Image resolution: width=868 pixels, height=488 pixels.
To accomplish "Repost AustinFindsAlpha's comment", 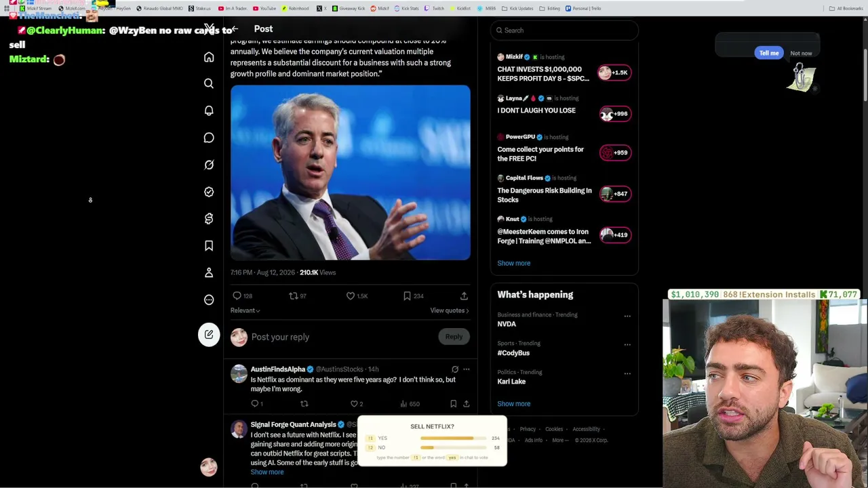I will [304, 403].
